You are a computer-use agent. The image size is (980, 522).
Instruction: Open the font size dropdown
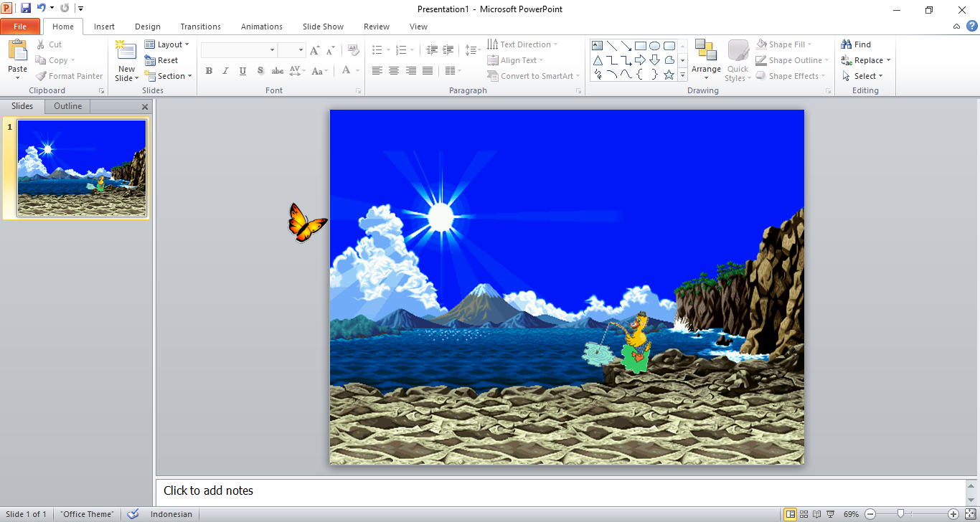coord(301,50)
